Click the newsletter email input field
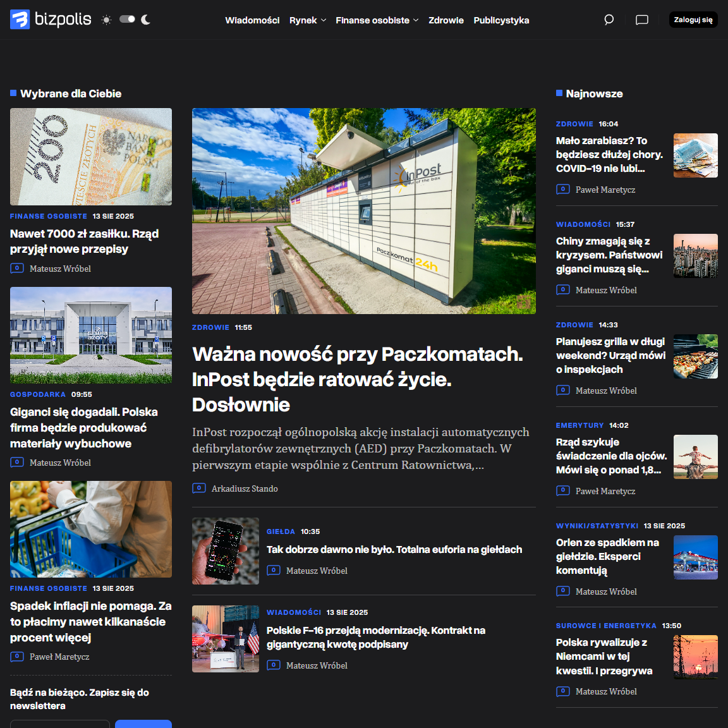The image size is (728, 728). click(60, 724)
